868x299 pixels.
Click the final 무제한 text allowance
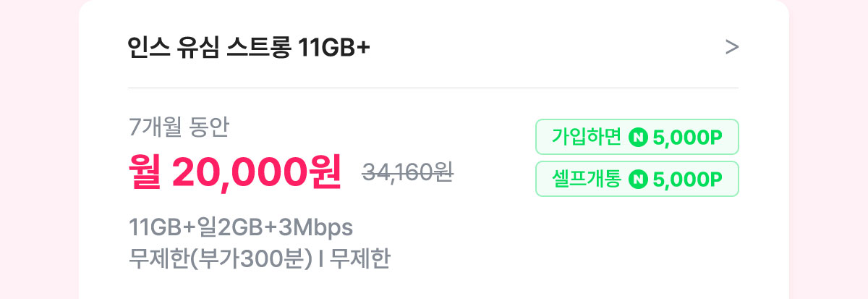(x=359, y=258)
